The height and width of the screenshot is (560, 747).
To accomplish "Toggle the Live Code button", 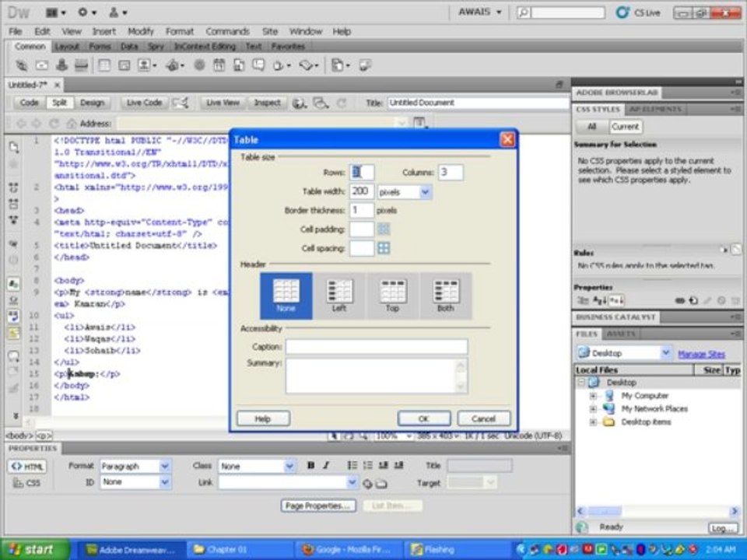I will (x=145, y=103).
